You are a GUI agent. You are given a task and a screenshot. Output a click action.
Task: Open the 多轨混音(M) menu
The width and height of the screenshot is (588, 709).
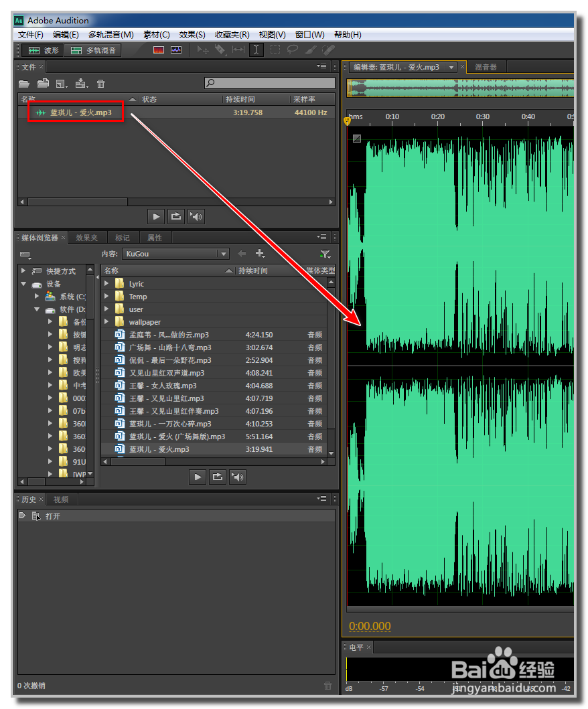coord(111,35)
